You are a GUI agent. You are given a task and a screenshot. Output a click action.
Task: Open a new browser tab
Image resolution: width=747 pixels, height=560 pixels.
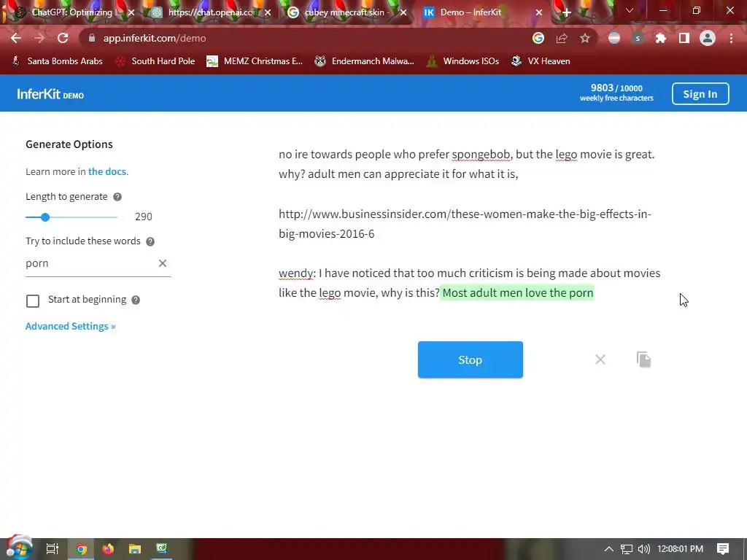click(x=566, y=12)
